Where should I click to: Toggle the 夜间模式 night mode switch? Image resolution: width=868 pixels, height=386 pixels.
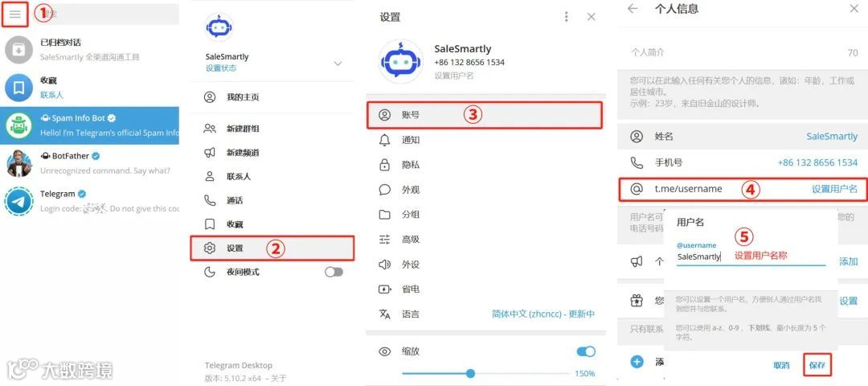(334, 272)
